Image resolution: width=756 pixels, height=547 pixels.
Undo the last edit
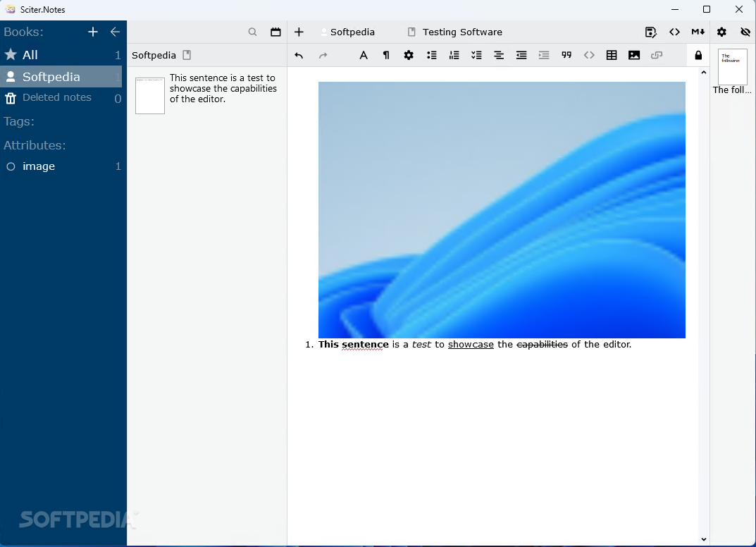299,56
